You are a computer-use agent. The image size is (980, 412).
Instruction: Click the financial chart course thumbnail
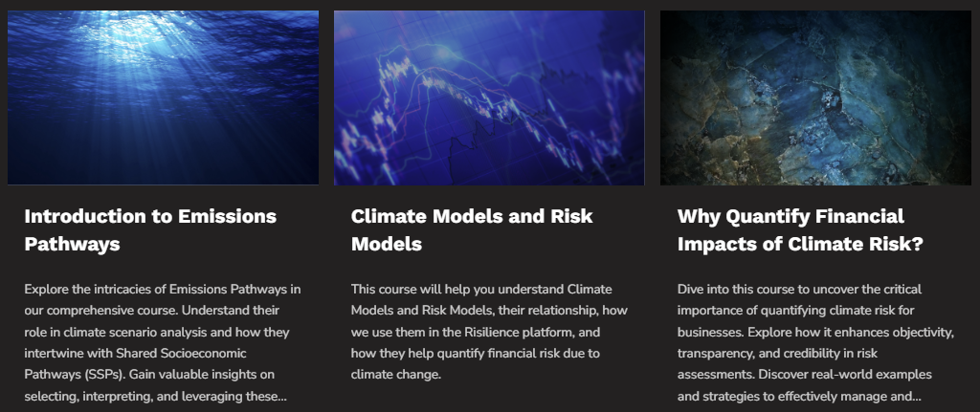[x=489, y=98]
